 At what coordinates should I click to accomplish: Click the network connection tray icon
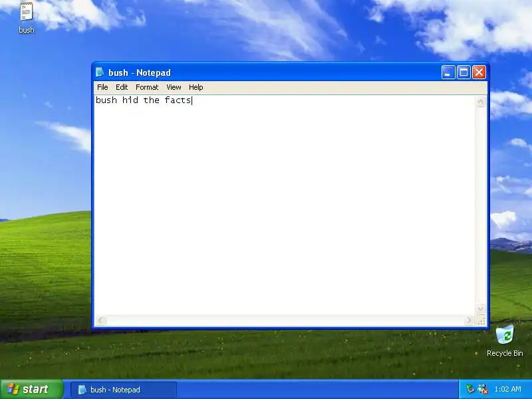pyautogui.click(x=483, y=389)
